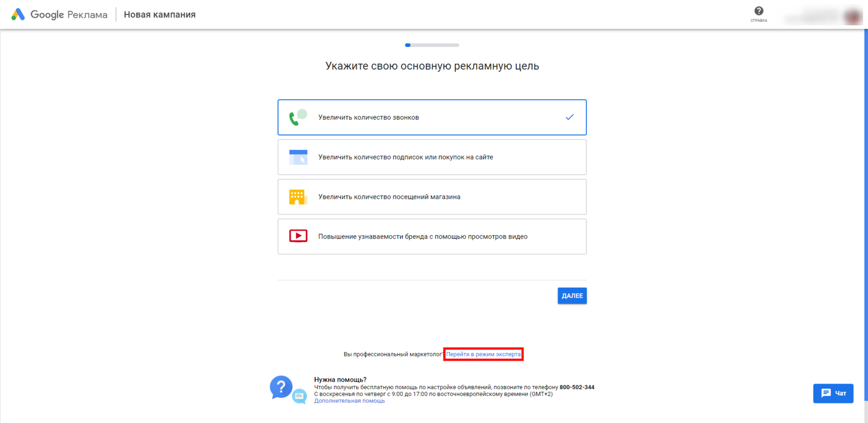Open the Чат support button
This screenshot has height=423, width=868.
833,393
